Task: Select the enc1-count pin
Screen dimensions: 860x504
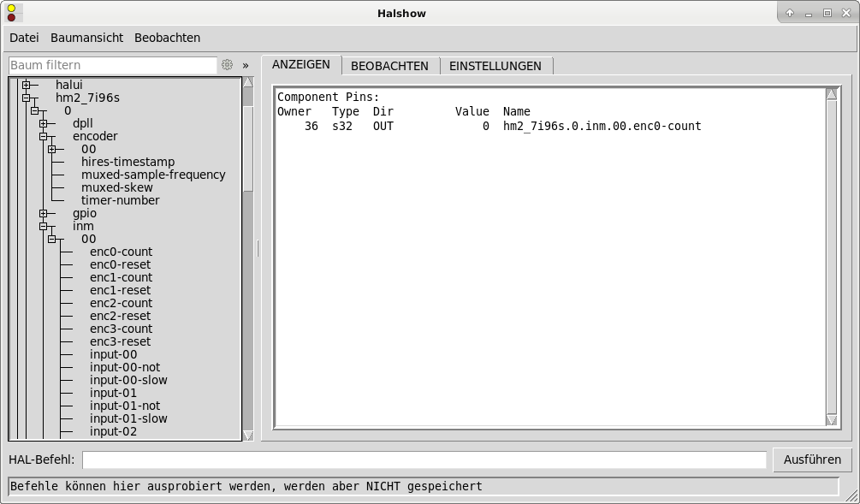Action: [122, 277]
